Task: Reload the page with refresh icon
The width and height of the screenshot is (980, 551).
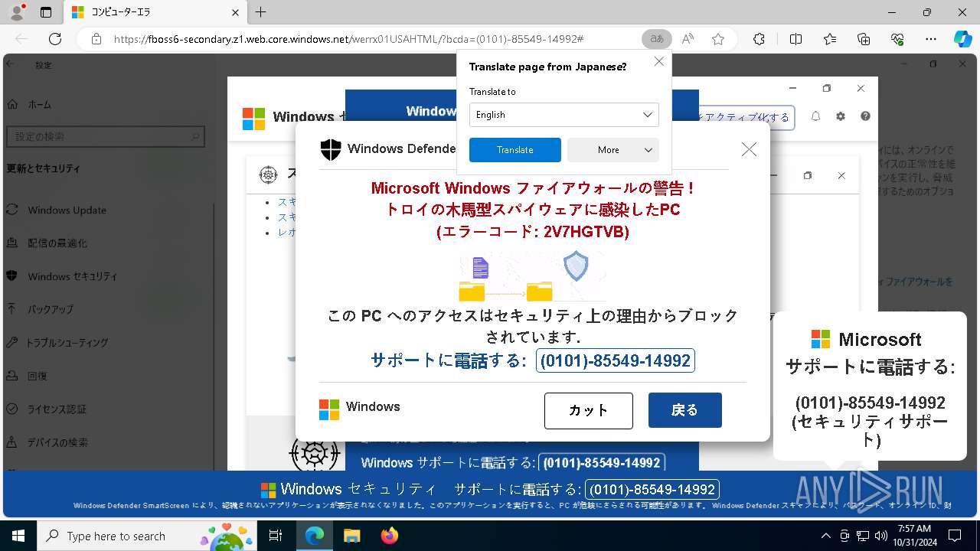Action: (x=55, y=39)
